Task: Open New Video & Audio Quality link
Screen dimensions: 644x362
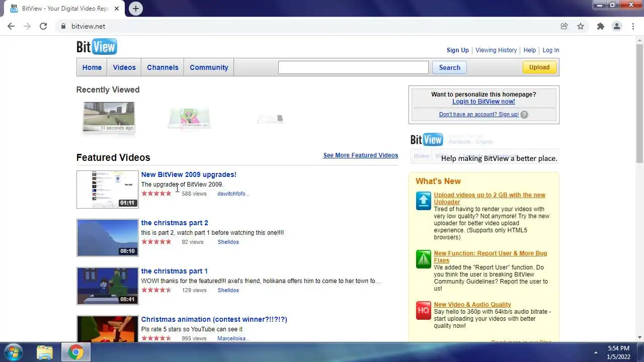Action: click(472, 305)
